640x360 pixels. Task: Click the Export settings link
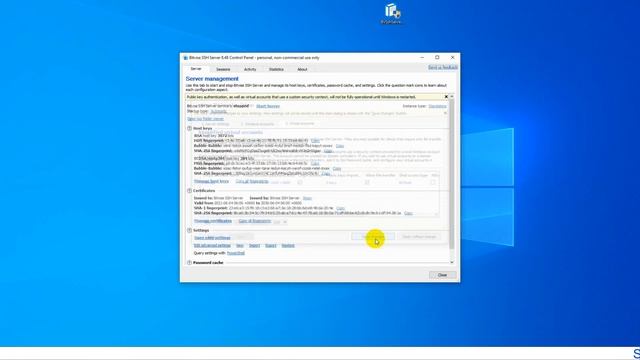[271, 246]
